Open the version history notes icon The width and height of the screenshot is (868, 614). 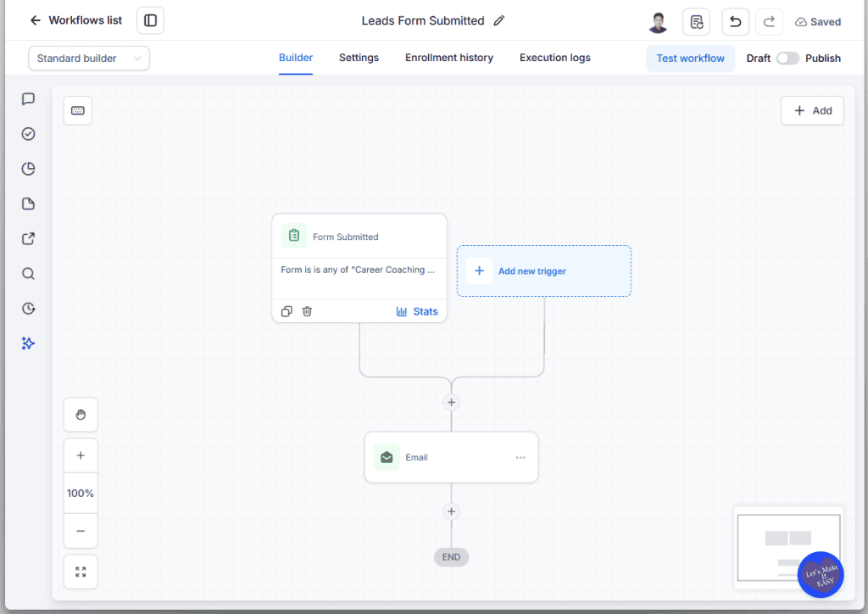[697, 22]
